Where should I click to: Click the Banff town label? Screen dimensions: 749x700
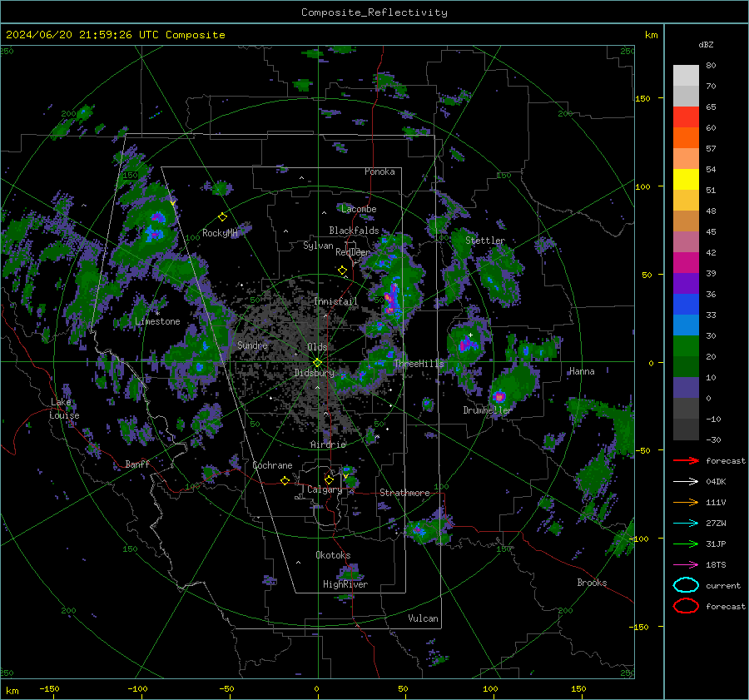pyautogui.click(x=137, y=464)
